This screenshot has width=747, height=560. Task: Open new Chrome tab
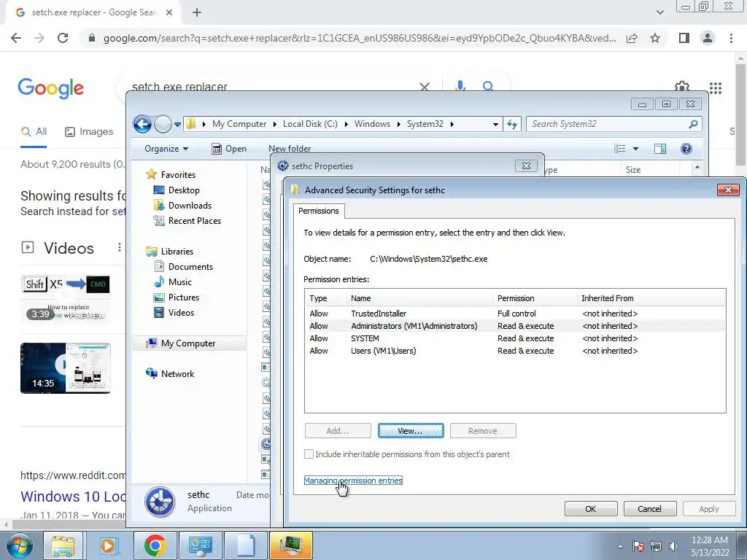tap(197, 12)
